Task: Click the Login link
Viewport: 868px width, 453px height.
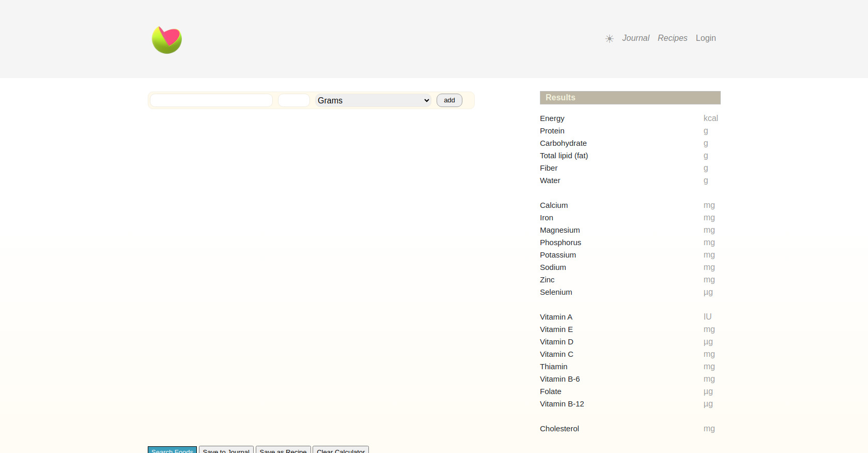Action: [705, 38]
